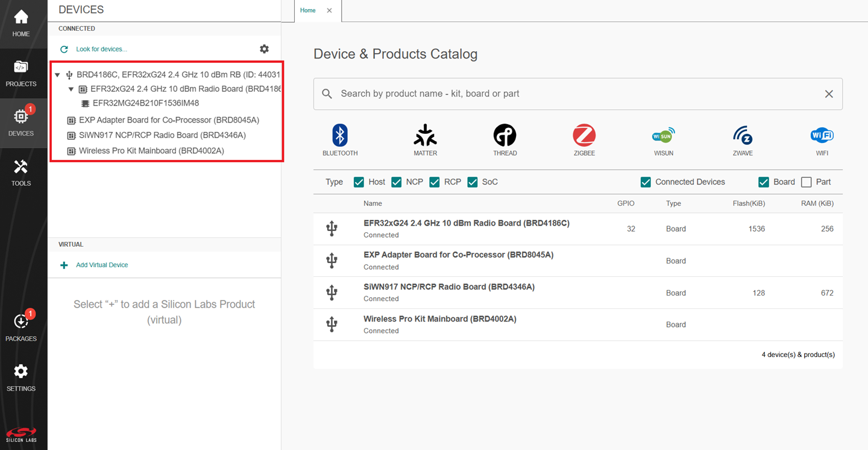
Task: Clear the search box with X
Action: tap(829, 94)
